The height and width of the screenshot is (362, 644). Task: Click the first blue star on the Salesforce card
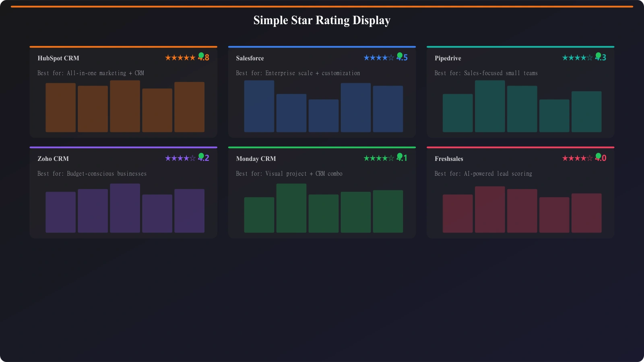click(x=367, y=58)
